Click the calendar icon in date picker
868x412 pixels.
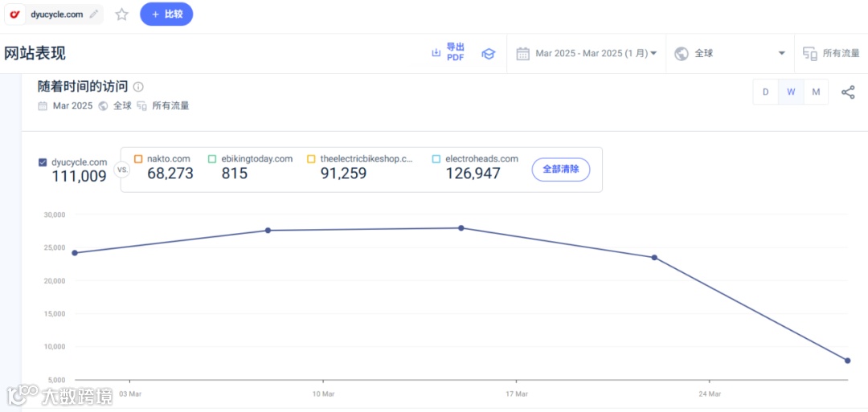(522, 53)
